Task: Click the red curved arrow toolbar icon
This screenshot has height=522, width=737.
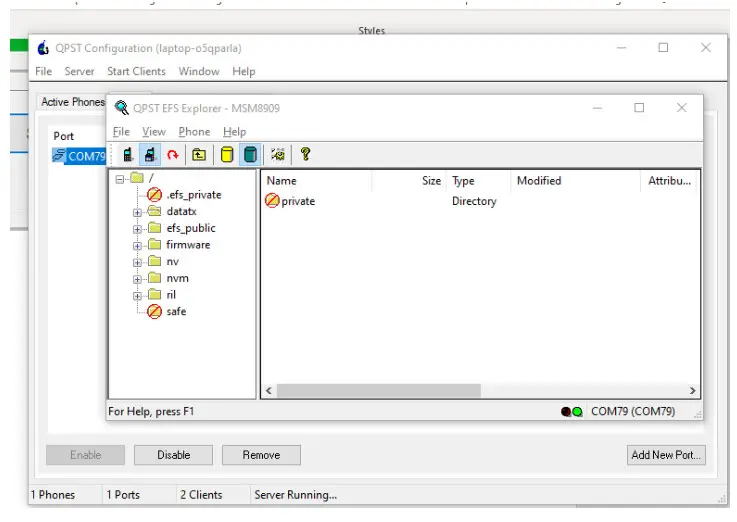Action: pos(173,155)
